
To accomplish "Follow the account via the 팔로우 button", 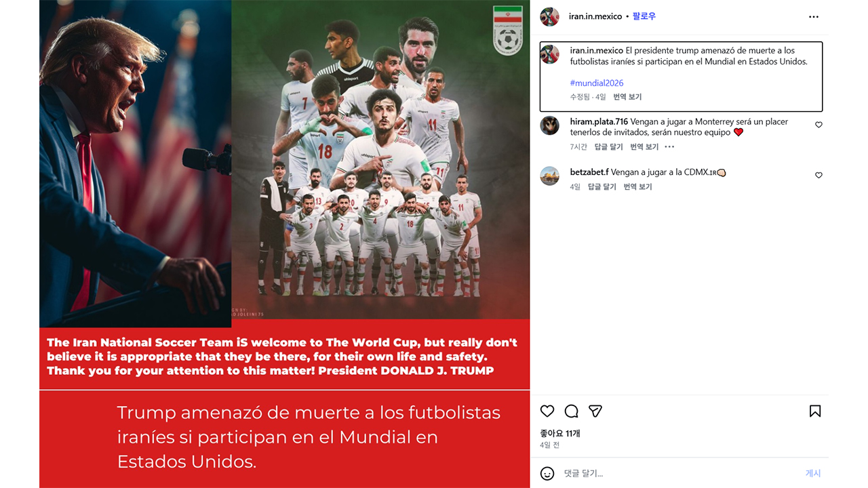I will tap(644, 16).
